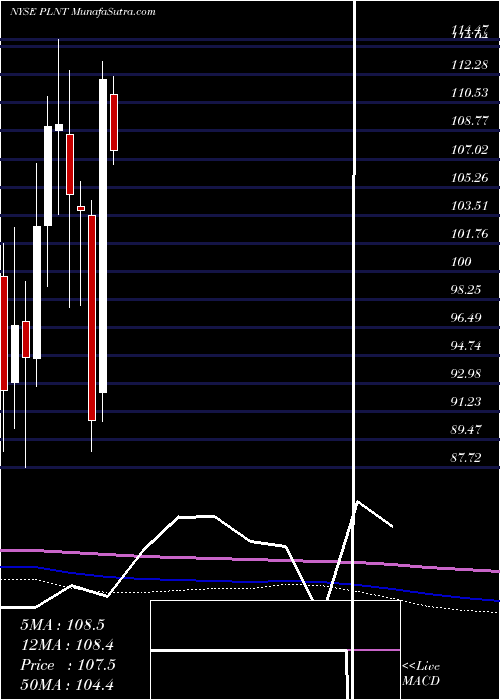Select the 105.26 price axis label
The image size is (500, 700).
point(469,178)
